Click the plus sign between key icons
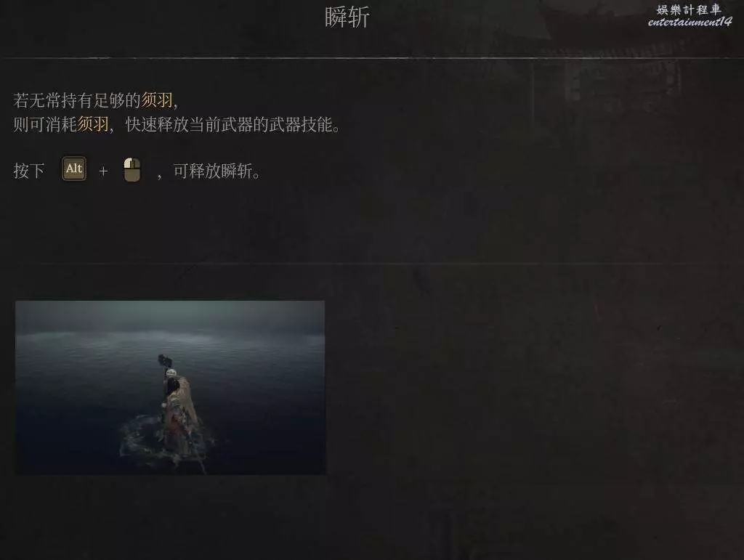This screenshot has height=560, width=744. pos(103,171)
